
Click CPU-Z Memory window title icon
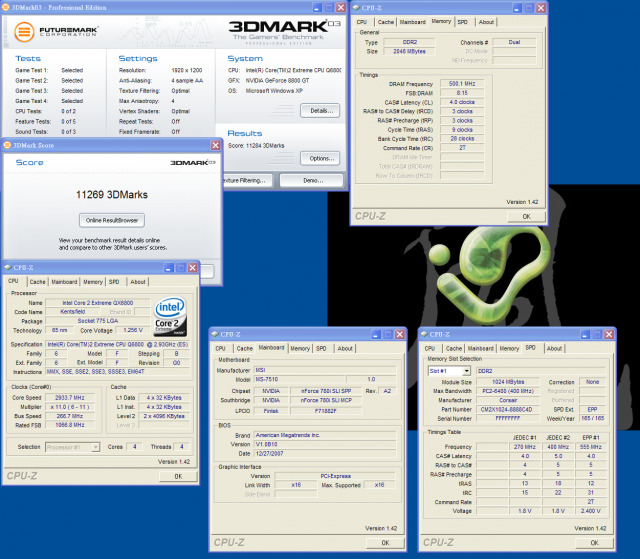tap(356, 7)
